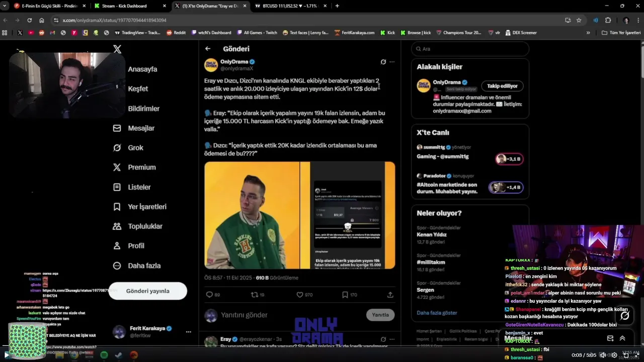Image resolution: width=644 pixels, height=362 pixels.
Task: Click the Daha fazla göster link
Action: [x=437, y=313]
